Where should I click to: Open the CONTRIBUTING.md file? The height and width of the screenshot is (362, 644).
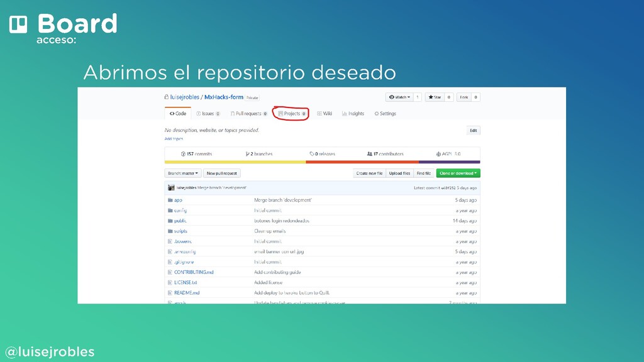pyautogui.click(x=194, y=272)
